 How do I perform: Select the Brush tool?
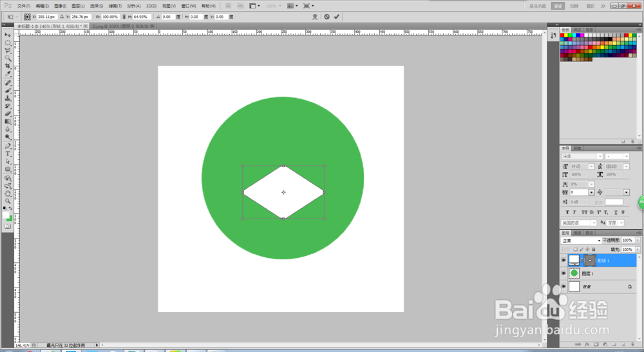tap(7, 90)
